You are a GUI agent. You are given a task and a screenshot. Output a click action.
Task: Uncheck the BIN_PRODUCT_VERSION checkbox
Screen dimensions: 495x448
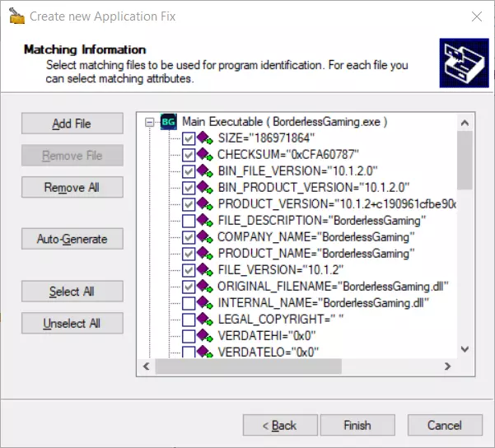189,188
